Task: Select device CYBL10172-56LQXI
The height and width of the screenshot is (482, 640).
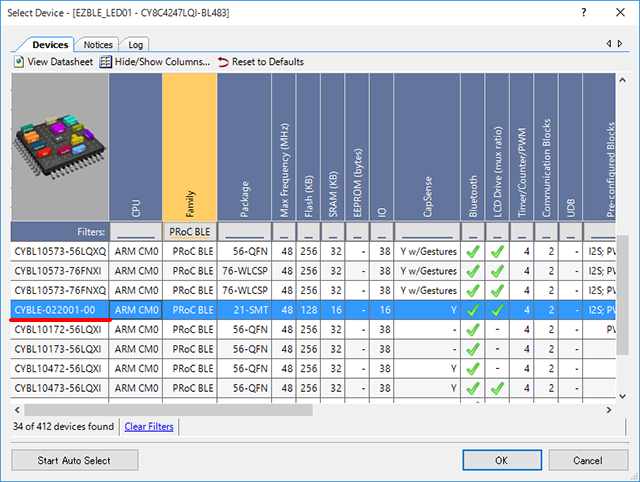Action: pos(60,330)
